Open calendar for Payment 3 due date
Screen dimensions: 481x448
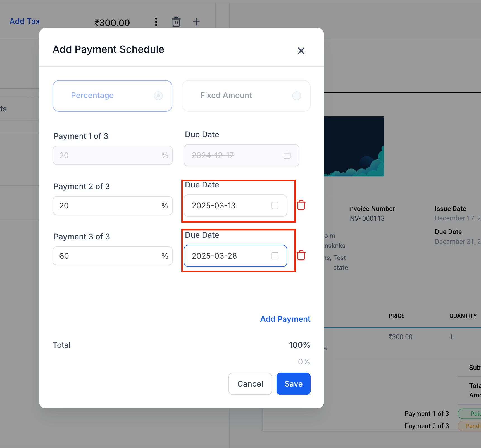tap(275, 256)
